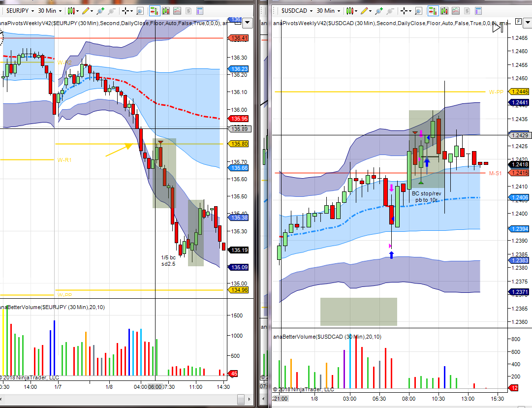Image resolution: width=532 pixels, height=408 pixels.
Task: Toggle Chart Trader panel in USDCAD chart
Action: (x=433, y=11)
